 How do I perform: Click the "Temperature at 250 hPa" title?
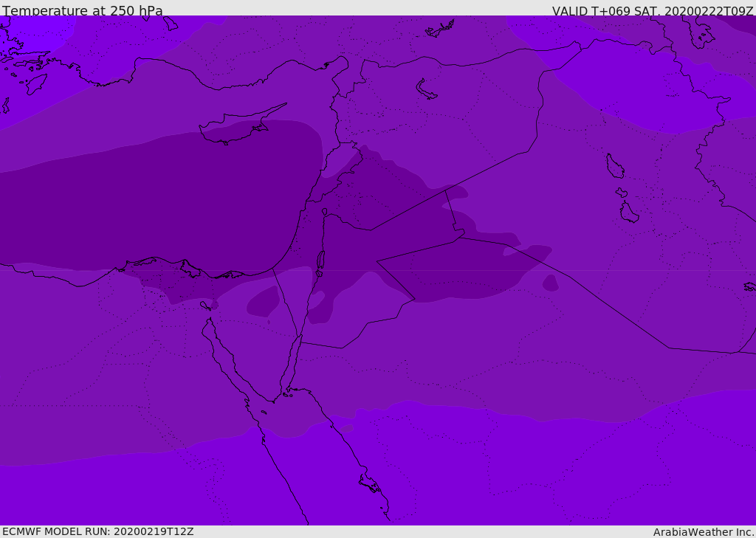pos(83,11)
